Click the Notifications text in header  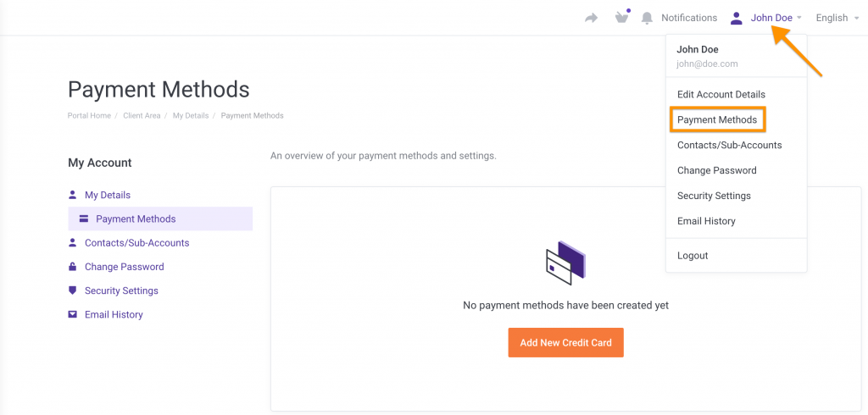(x=689, y=18)
